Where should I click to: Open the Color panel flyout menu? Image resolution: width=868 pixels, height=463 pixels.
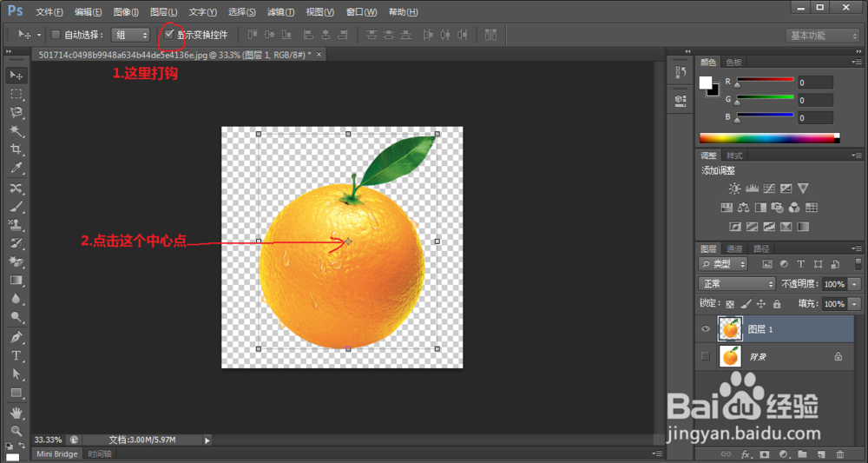(857, 62)
